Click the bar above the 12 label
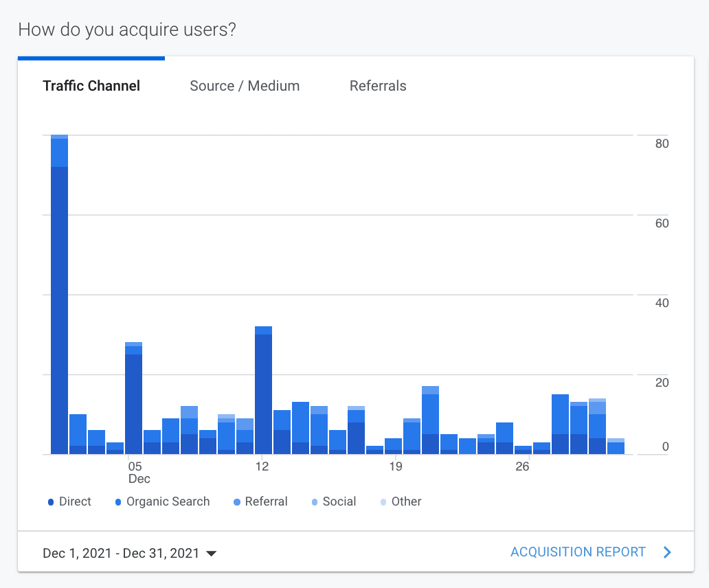The image size is (709, 588). (x=263, y=392)
